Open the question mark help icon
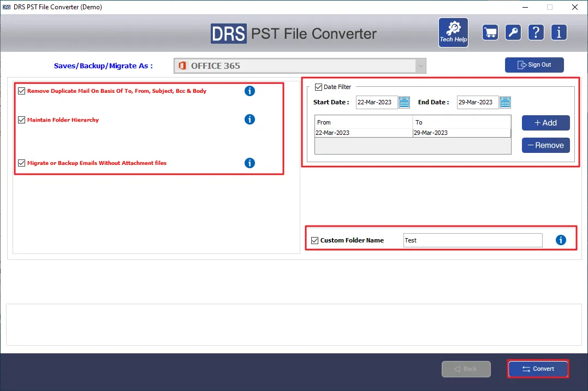The image size is (588, 391). coord(536,32)
